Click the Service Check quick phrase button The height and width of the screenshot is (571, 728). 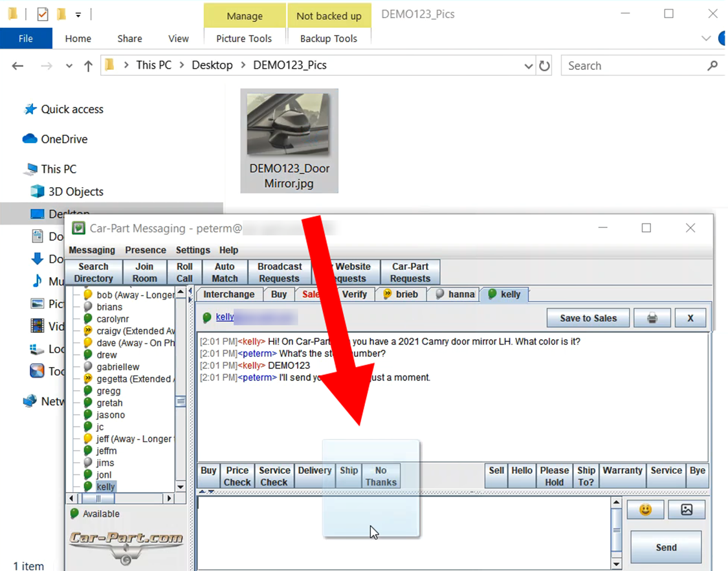pos(274,476)
